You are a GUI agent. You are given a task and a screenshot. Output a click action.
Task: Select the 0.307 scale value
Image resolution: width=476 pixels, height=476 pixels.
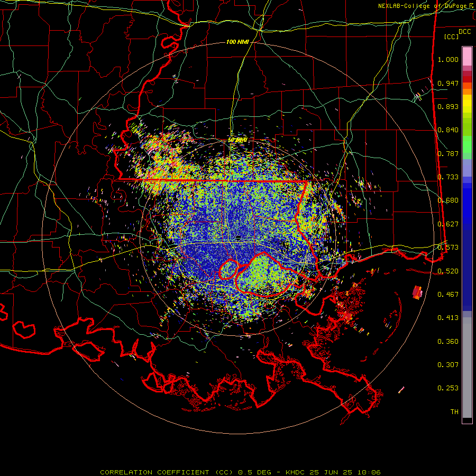[x=448, y=364]
